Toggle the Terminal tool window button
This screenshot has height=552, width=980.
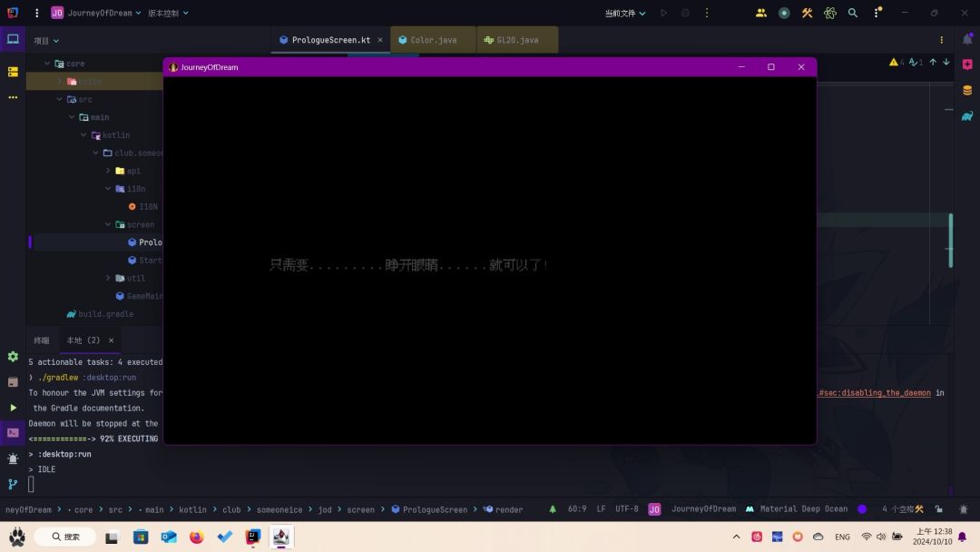[13, 433]
